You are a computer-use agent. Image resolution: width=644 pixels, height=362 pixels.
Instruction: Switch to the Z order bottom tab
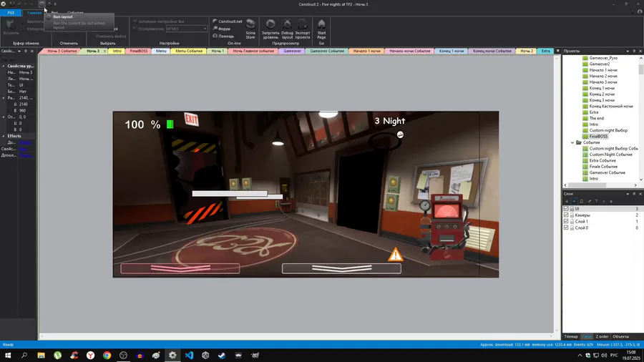coord(602,336)
